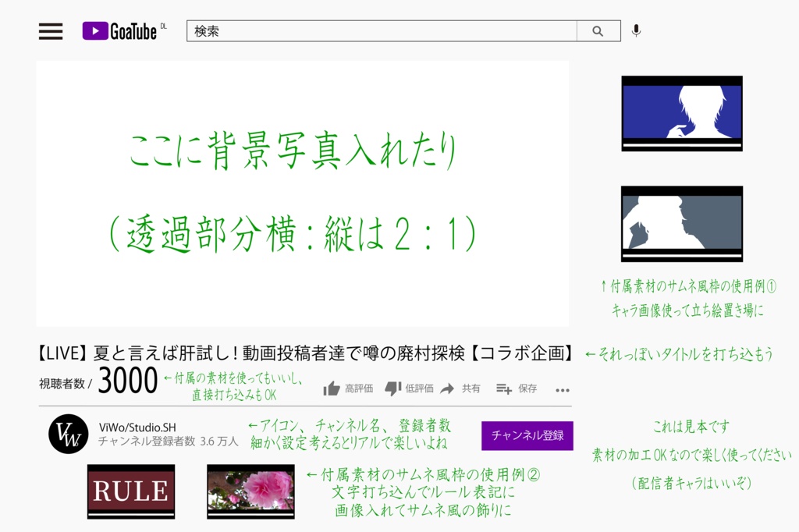
Task: Click the GoaTube play-button logo
Action: point(94,30)
